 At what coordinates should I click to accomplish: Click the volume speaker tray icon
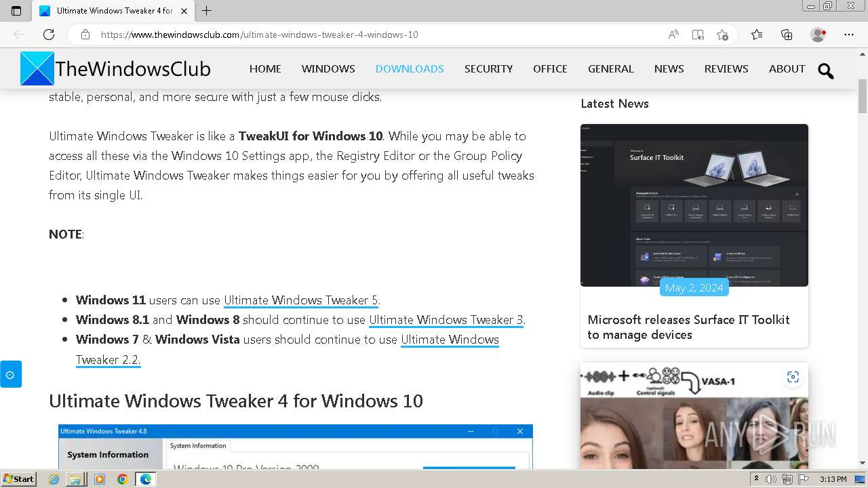tap(771, 479)
